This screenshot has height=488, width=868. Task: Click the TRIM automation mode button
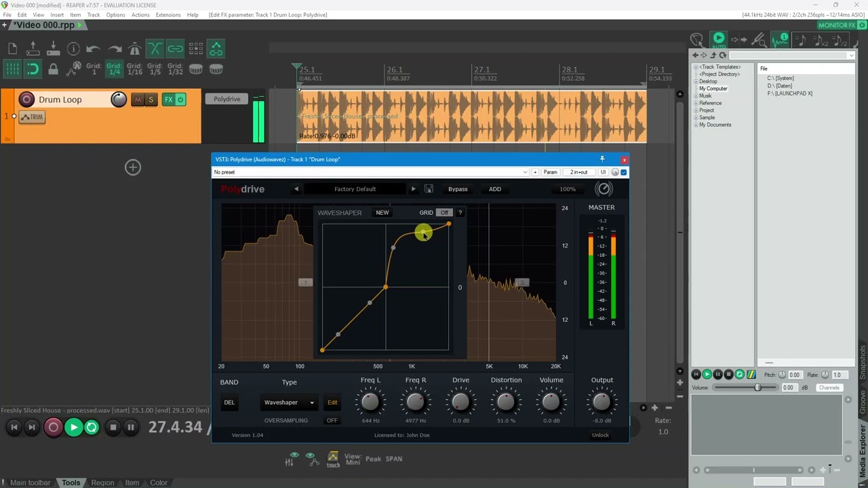click(32, 117)
